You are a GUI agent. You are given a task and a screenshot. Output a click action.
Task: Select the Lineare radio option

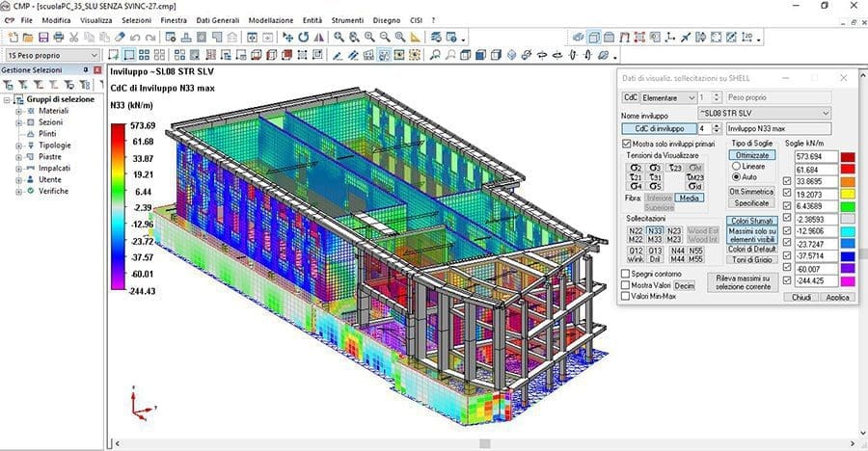tap(736, 166)
